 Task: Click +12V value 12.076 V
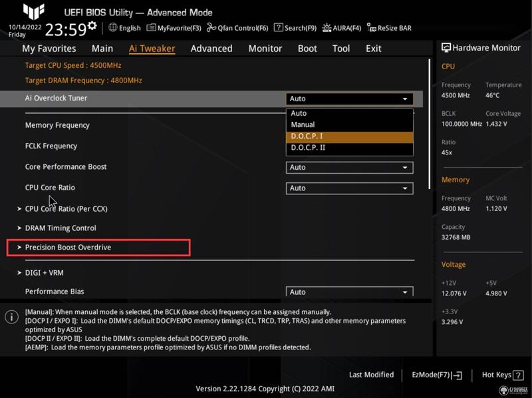454,294
